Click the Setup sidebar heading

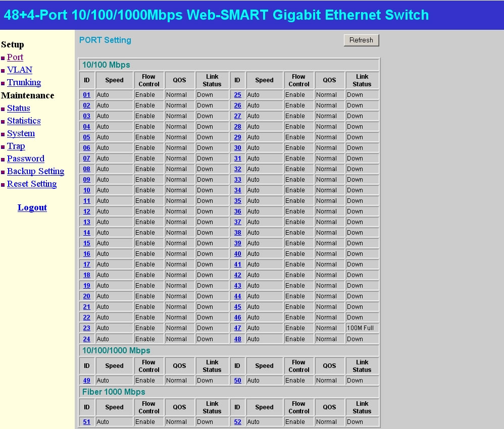point(13,45)
